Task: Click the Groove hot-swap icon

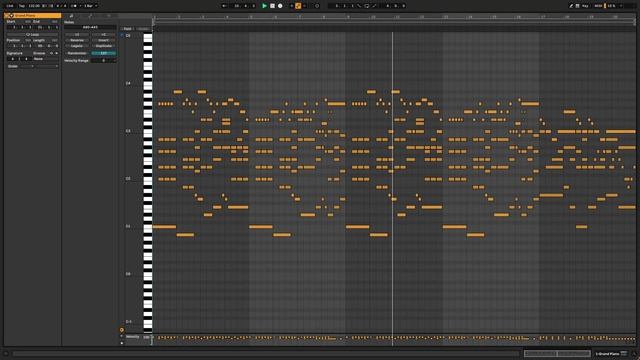Action: pyautogui.click(x=51, y=53)
